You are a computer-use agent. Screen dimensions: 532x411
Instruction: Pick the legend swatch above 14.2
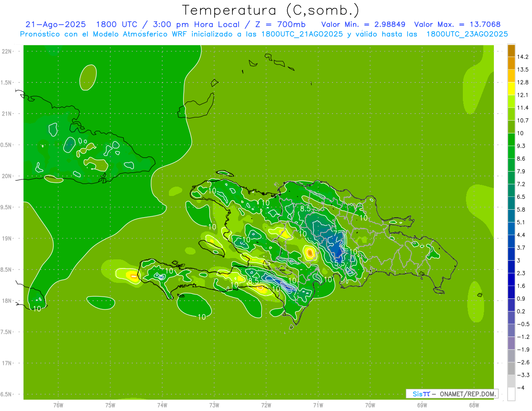point(511,51)
